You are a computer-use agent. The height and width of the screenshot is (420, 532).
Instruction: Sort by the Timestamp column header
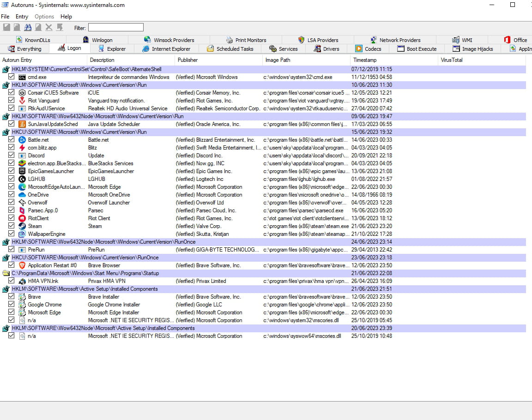pos(394,60)
